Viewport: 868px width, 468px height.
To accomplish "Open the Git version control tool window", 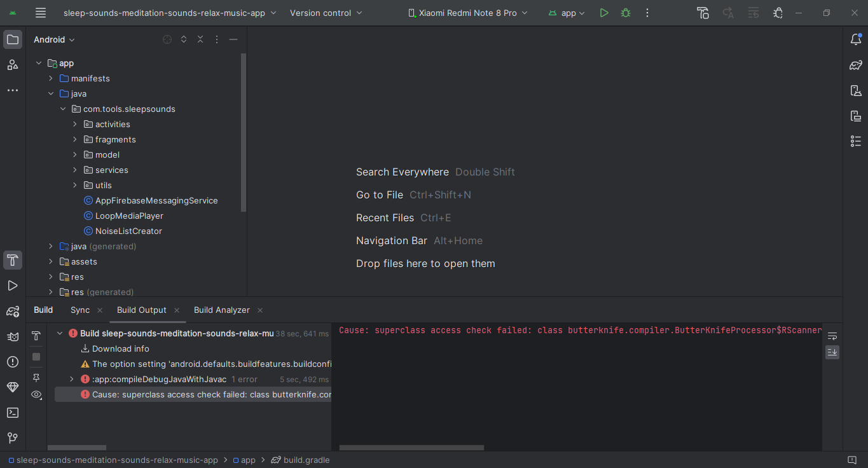I will coord(13,438).
